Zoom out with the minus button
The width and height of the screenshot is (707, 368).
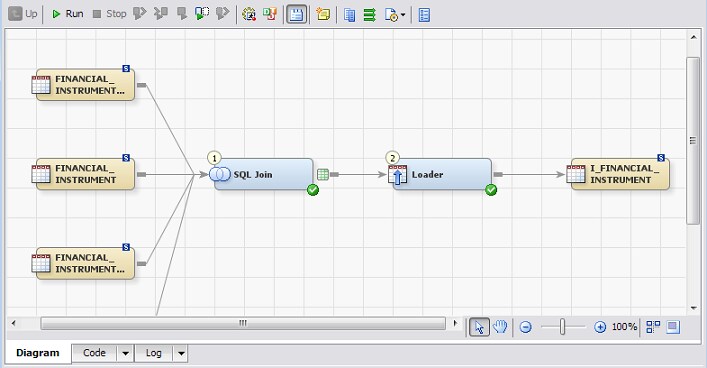(x=525, y=327)
